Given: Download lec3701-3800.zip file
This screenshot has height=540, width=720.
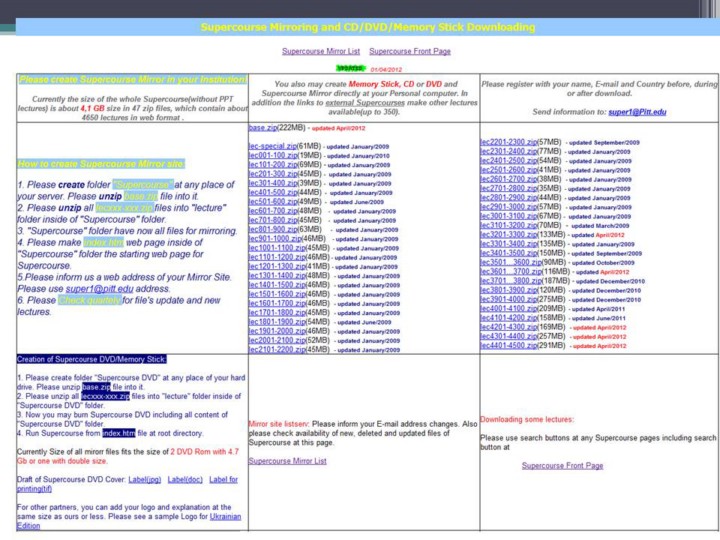Looking at the screenshot, I should [x=508, y=280].
